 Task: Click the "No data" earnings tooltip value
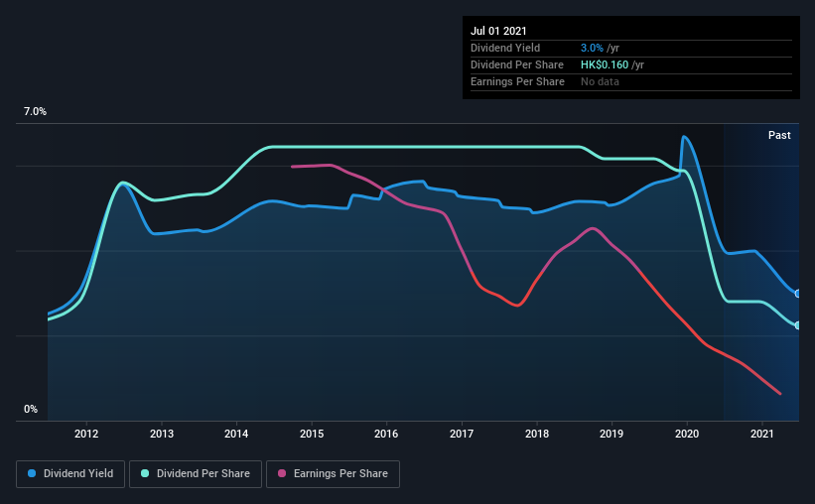click(600, 81)
